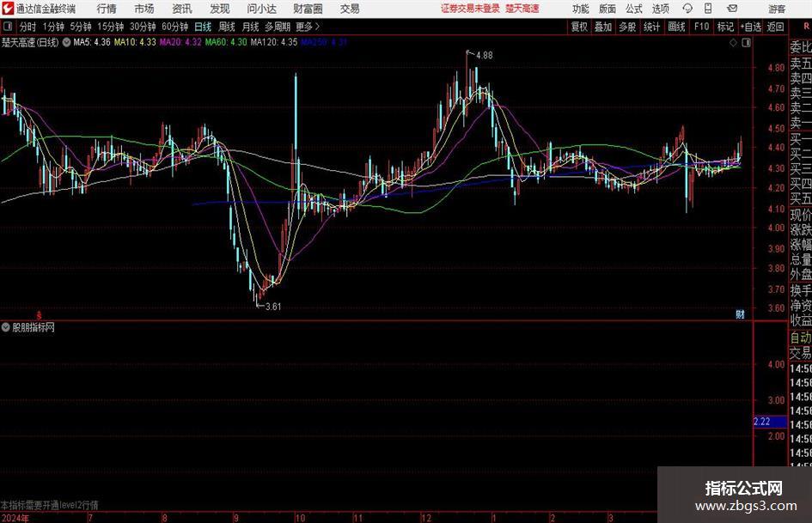
Task: Switch to 60分钟 period
Action: (x=174, y=27)
